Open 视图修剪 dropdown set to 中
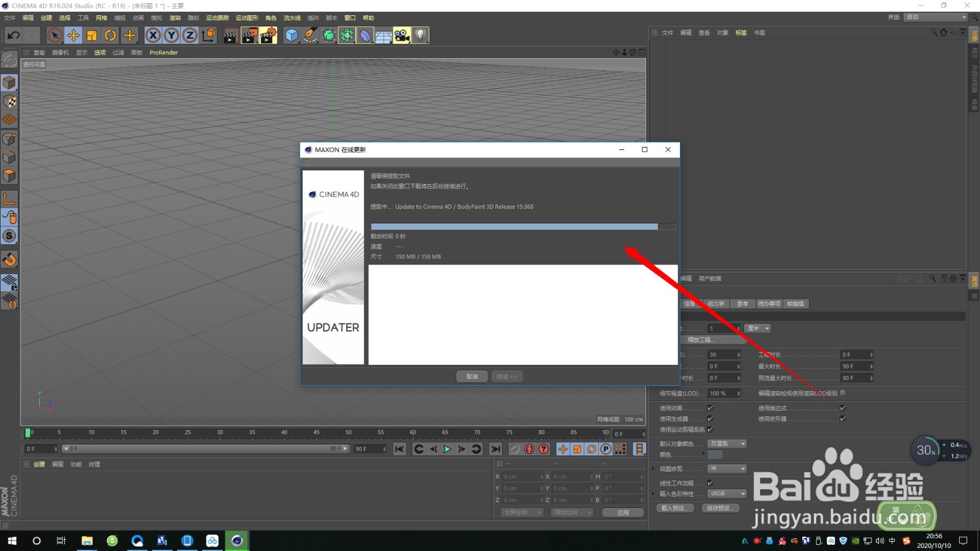This screenshot has width=980, height=551. pyautogui.click(x=727, y=469)
